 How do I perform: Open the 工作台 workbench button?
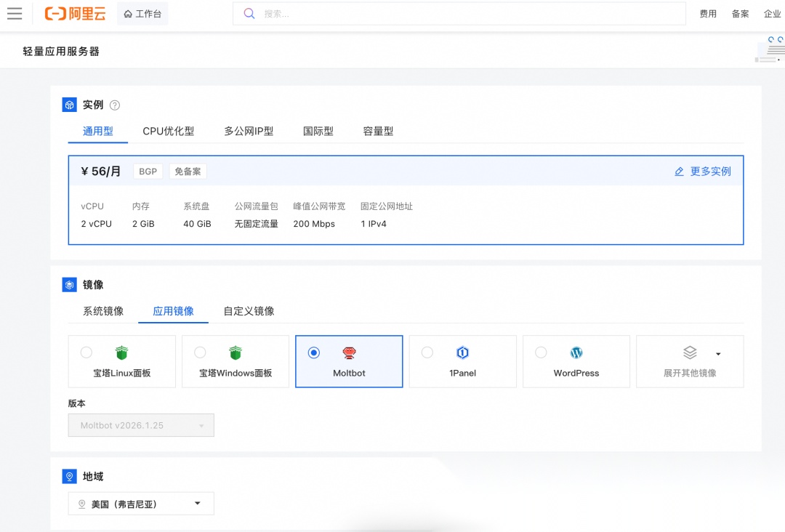(142, 14)
